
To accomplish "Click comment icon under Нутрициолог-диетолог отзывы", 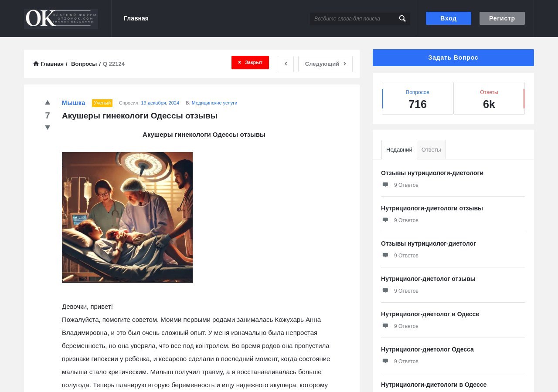I will (385, 291).
